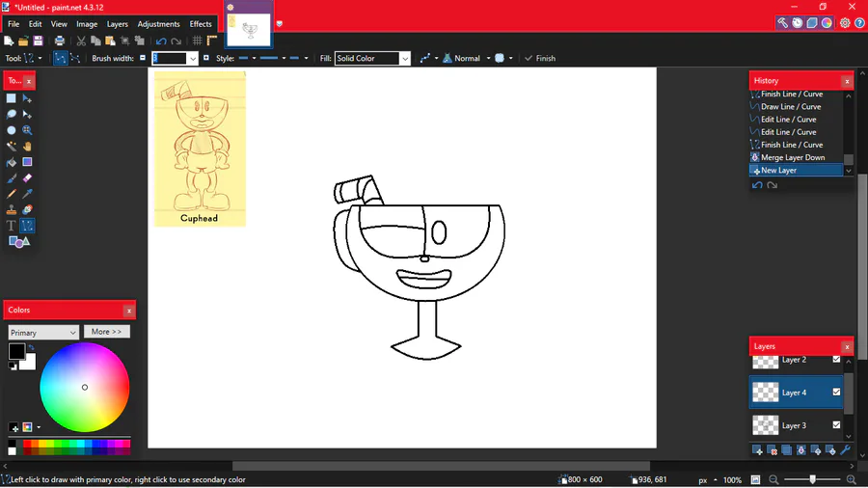Toggle the rulers icon

(212, 41)
